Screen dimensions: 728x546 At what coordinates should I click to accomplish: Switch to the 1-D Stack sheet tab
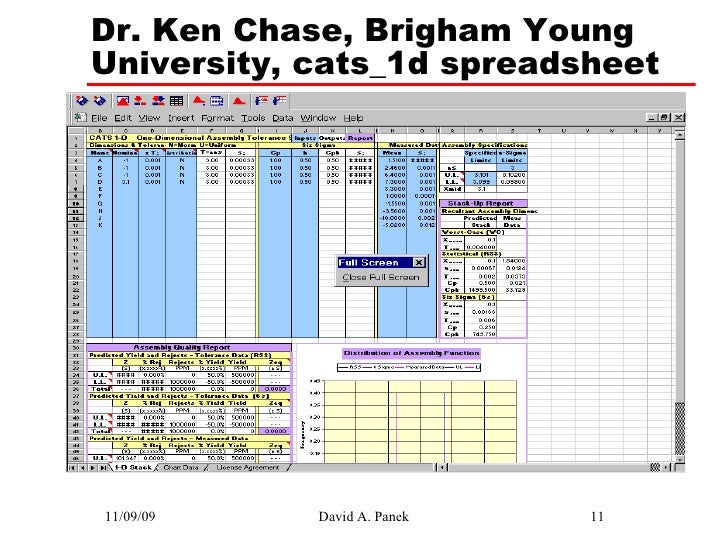point(133,468)
